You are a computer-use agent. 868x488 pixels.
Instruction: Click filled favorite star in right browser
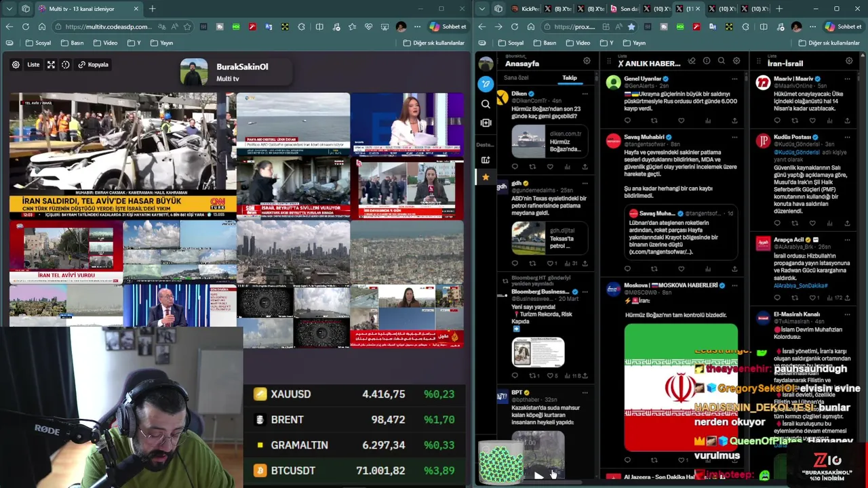point(631,26)
